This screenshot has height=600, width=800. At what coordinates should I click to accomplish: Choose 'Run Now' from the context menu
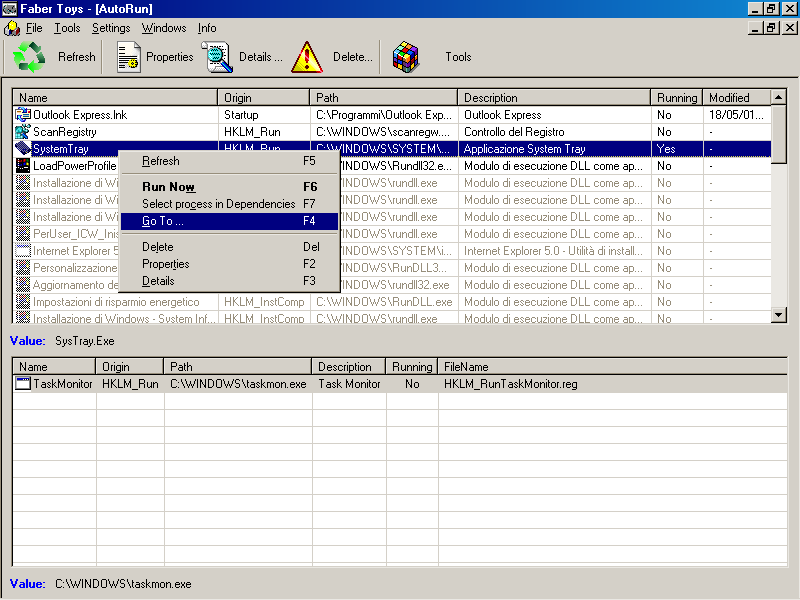[168, 187]
